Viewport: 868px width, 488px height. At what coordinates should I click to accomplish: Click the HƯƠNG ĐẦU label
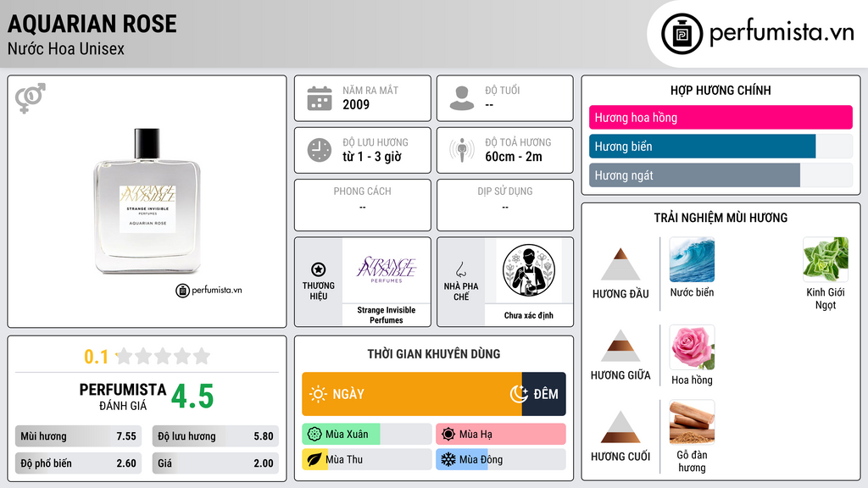(620, 294)
